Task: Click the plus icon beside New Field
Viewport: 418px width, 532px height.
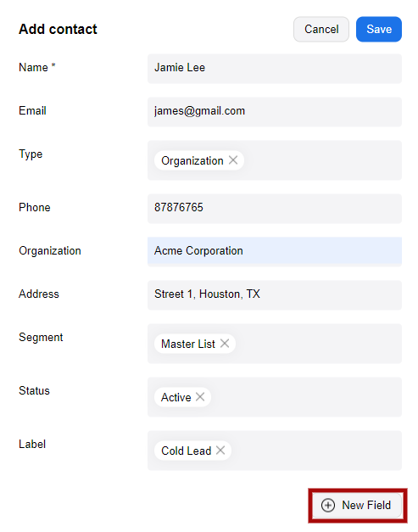Action: (x=328, y=505)
